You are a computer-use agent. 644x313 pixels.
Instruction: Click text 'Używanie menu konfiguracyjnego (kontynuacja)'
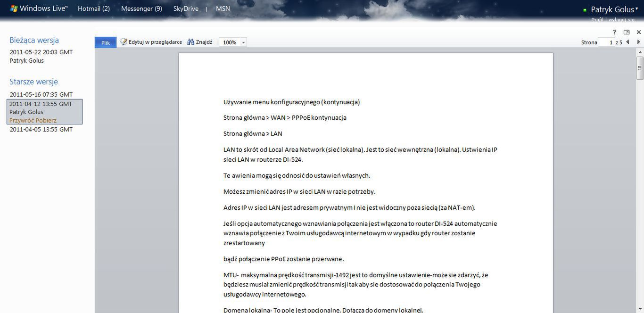[292, 102]
